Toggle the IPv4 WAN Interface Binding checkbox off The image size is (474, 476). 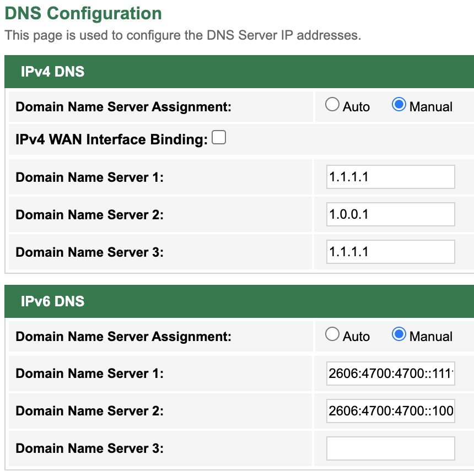[219, 138]
